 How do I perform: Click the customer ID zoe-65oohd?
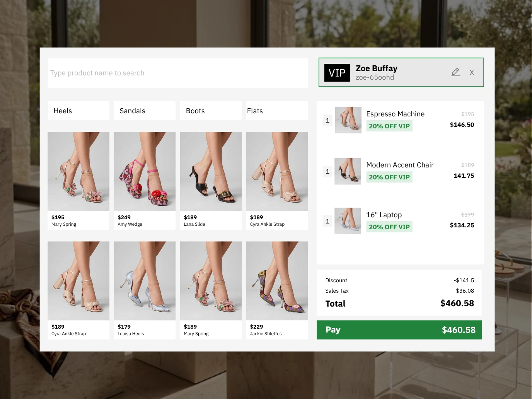point(375,77)
